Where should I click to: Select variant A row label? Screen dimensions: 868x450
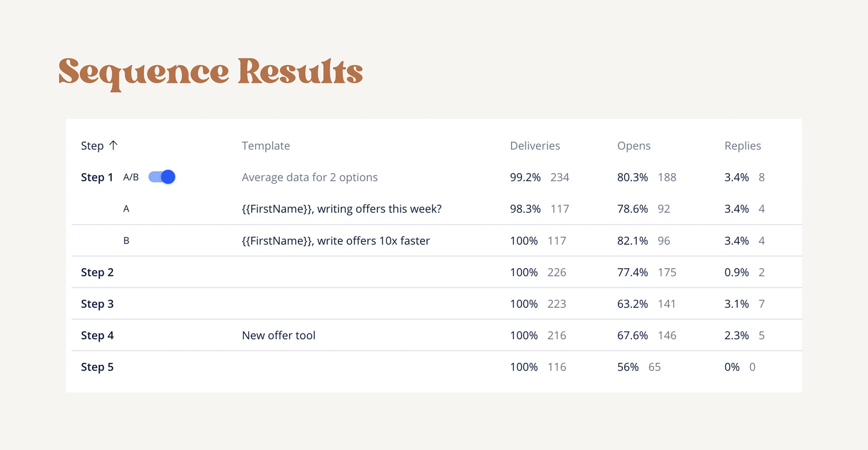126,209
